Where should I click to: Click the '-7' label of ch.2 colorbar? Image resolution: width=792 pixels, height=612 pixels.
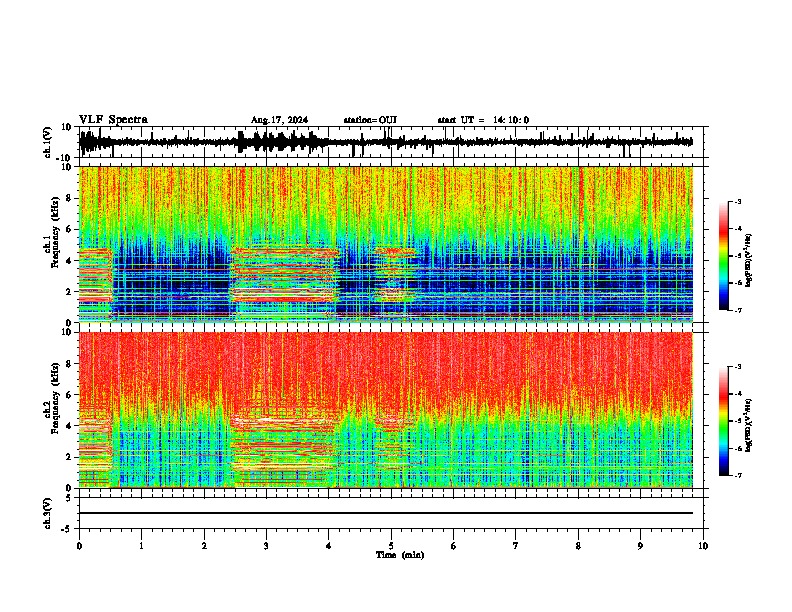pyautogui.click(x=737, y=476)
